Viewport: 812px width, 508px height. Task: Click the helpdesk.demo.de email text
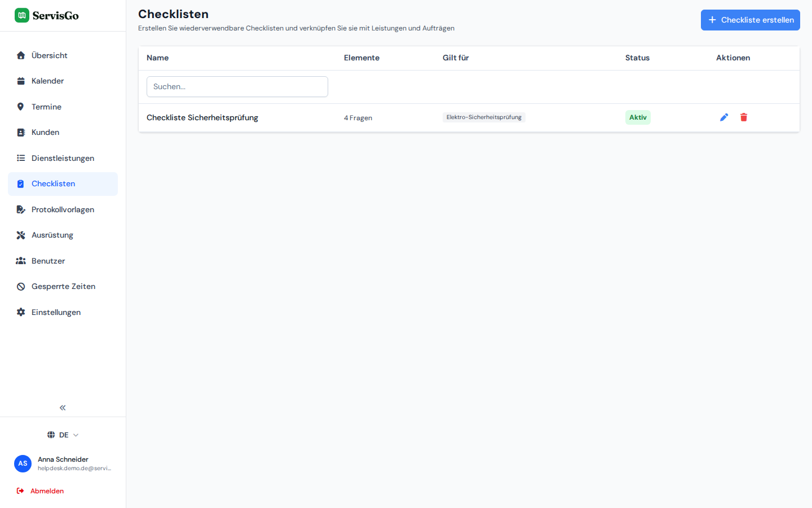[x=74, y=468]
